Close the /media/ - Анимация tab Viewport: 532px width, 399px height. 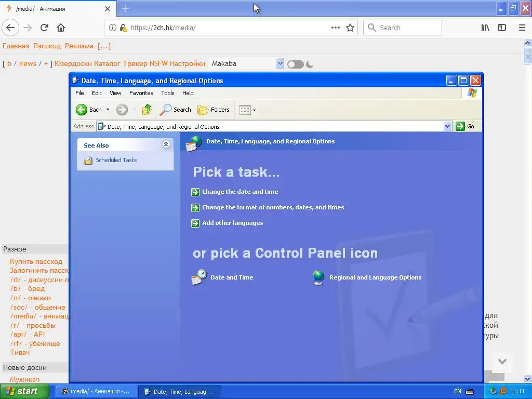(x=107, y=8)
